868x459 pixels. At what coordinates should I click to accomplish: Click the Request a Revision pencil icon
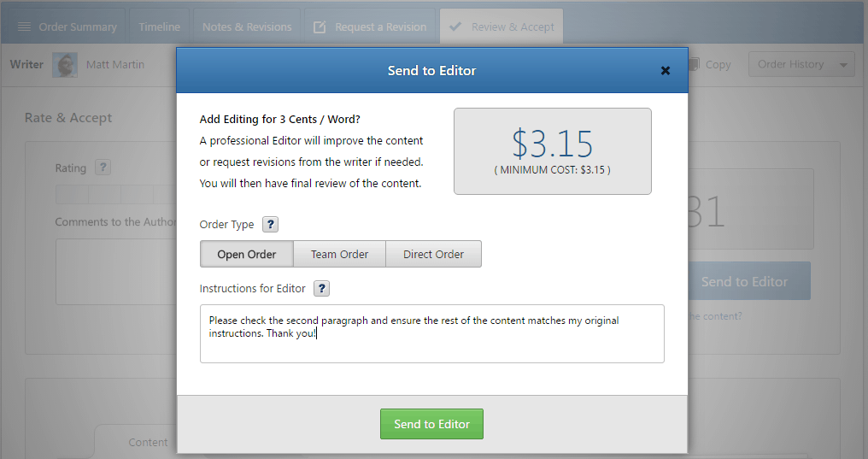pyautogui.click(x=320, y=27)
